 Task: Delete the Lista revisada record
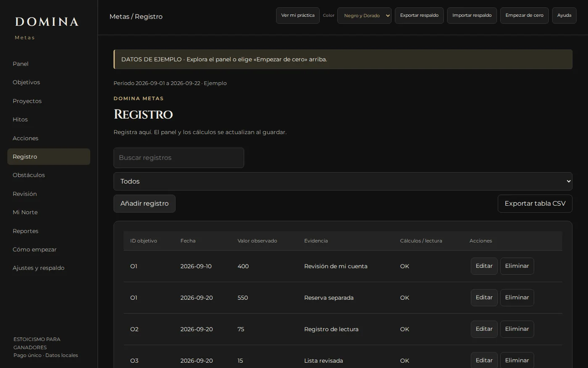[517, 360]
